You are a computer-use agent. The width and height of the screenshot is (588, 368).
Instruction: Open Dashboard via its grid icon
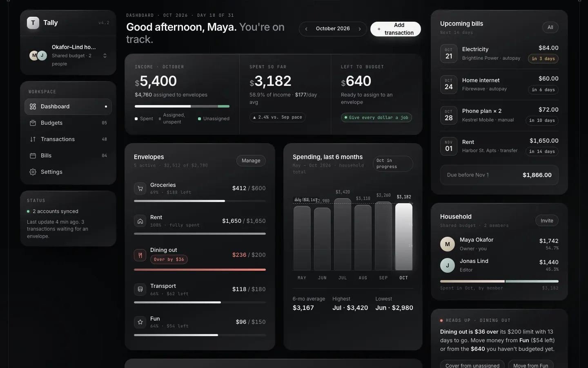(33, 107)
